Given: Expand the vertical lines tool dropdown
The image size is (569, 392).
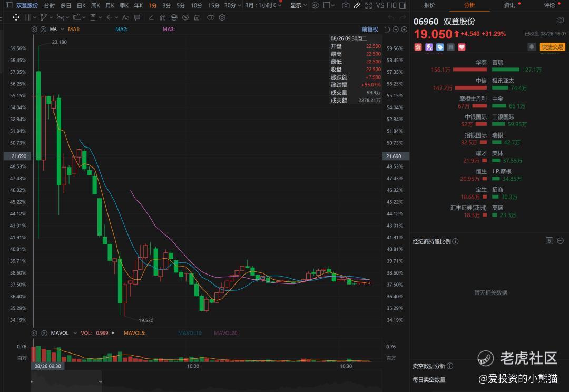Looking at the screenshot, I should pos(34,17).
